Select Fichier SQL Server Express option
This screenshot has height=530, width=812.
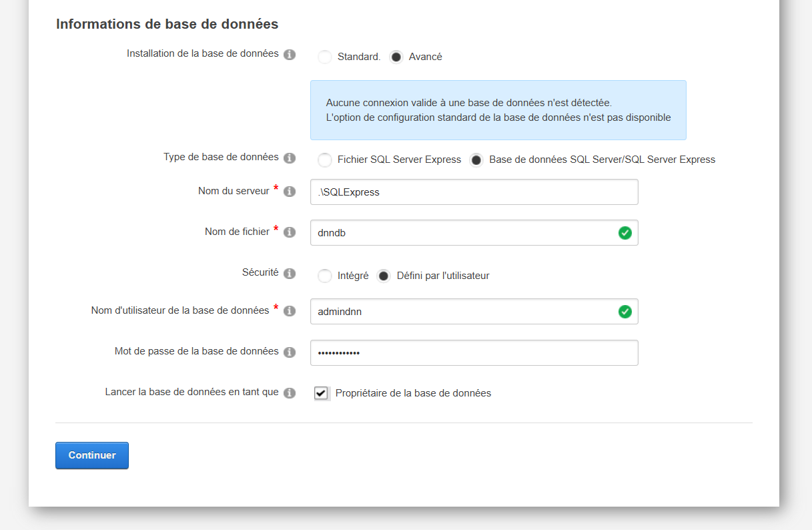(325, 160)
